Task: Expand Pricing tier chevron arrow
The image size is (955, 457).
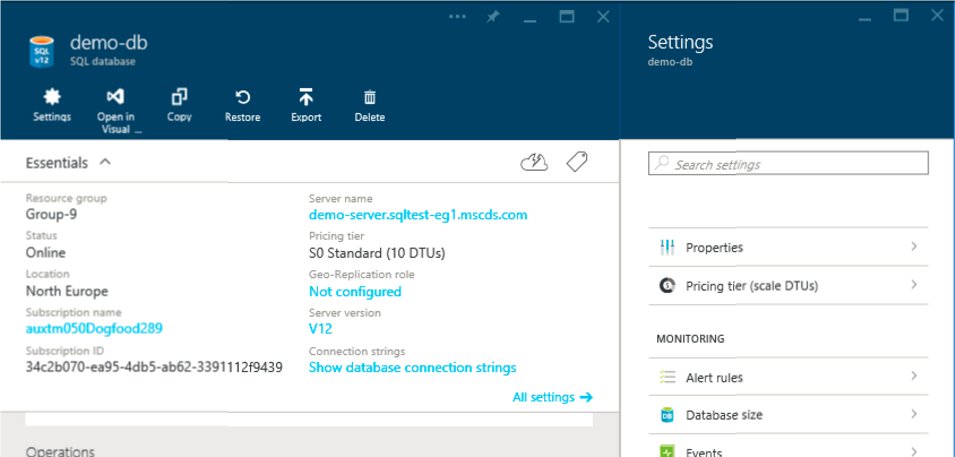Action: point(914,284)
